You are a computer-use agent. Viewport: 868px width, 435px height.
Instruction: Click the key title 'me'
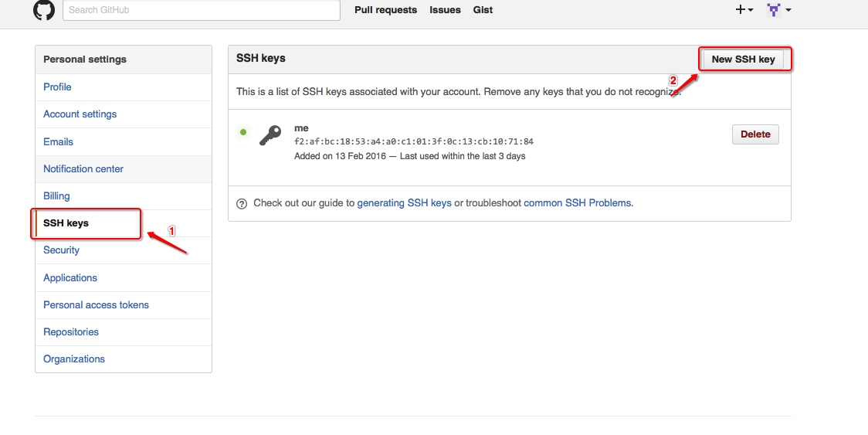click(302, 128)
